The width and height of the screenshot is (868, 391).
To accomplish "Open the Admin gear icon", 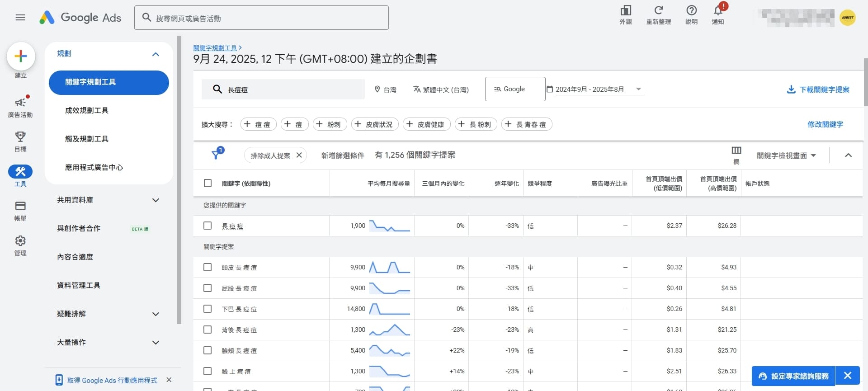I will pos(20,240).
